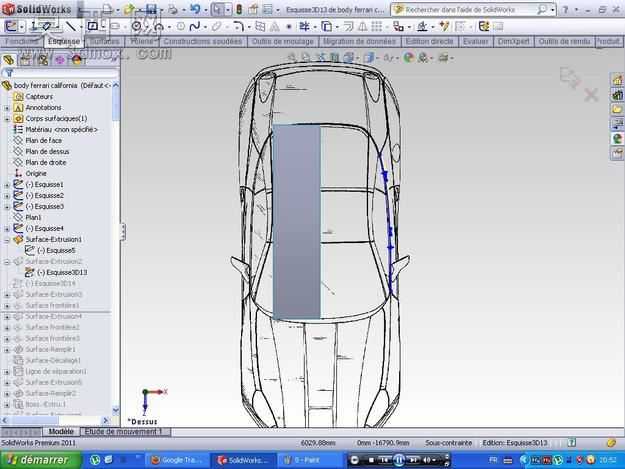
Task: Collapse the Surface-Extrusion2 node
Action: (7, 262)
